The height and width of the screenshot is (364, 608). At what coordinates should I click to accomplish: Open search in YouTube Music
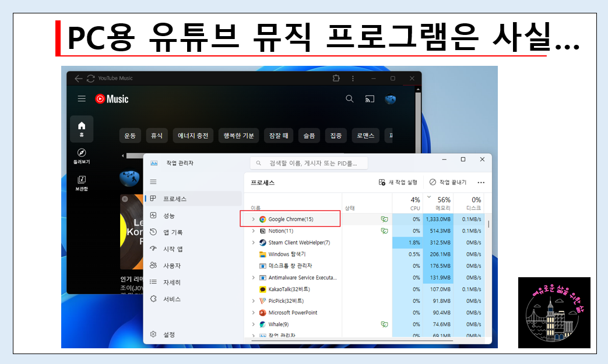[349, 99]
